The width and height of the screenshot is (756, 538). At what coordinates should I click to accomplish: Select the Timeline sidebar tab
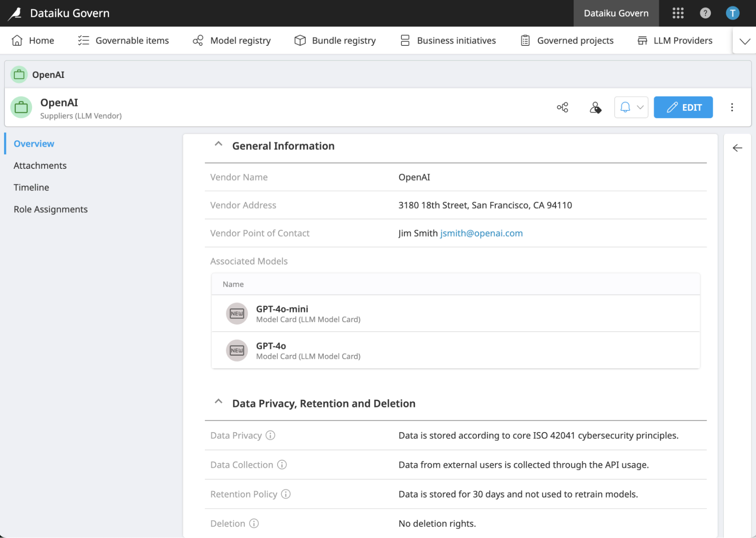[31, 188]
